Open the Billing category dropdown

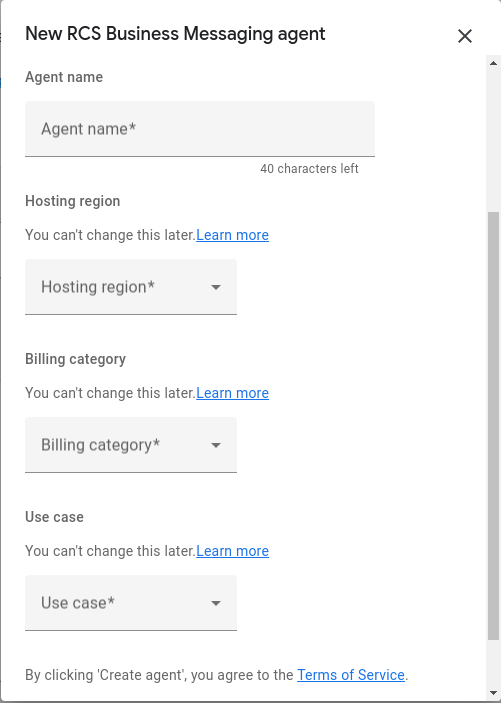pos(131,445)
